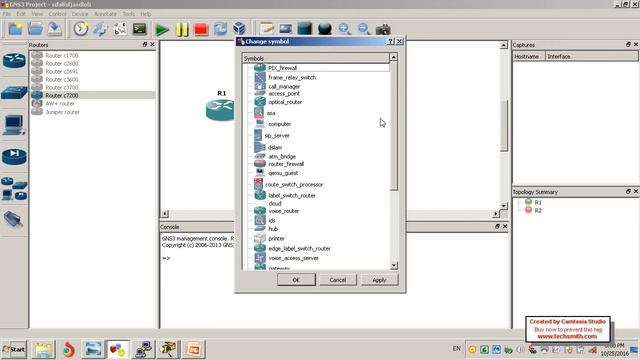Confirm symbol change with OK button
The width and height of the screenshot is (640, 360).
coord(296,280)
